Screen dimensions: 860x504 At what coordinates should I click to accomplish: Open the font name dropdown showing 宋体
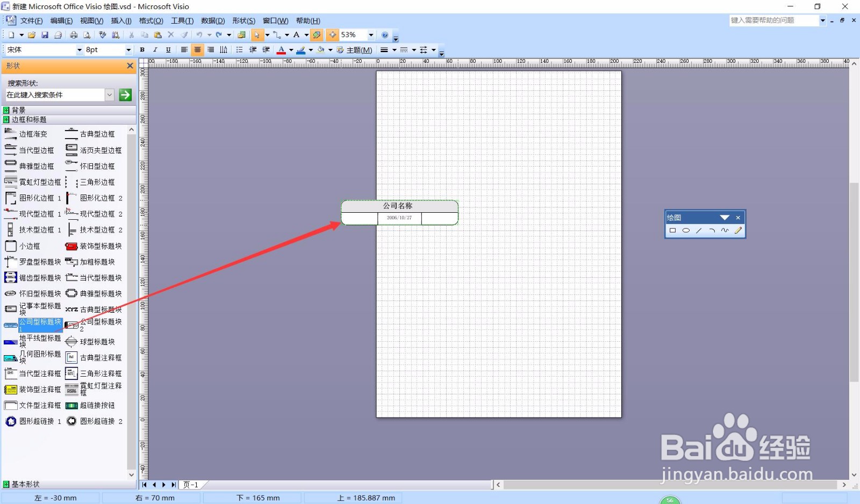80,50
